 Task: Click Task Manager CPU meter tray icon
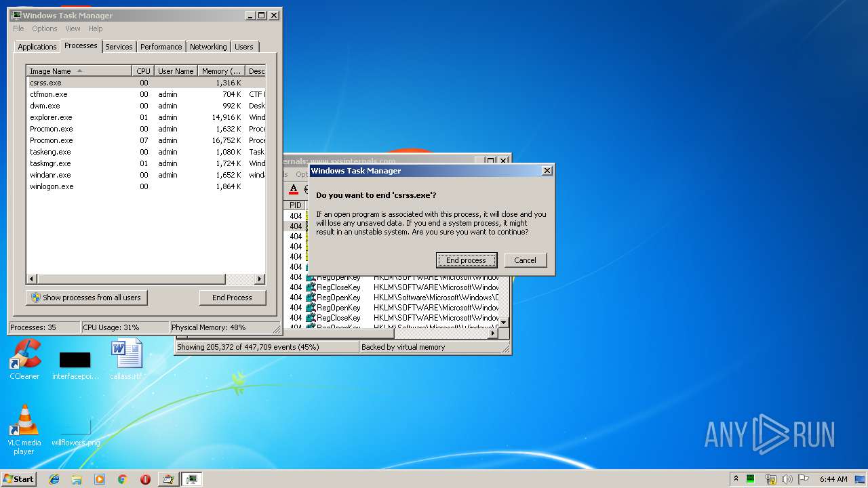(751, 479)
